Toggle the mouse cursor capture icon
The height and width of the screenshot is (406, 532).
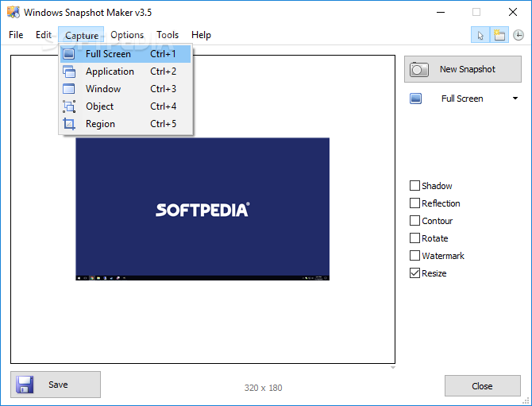(x=480, y=35)
